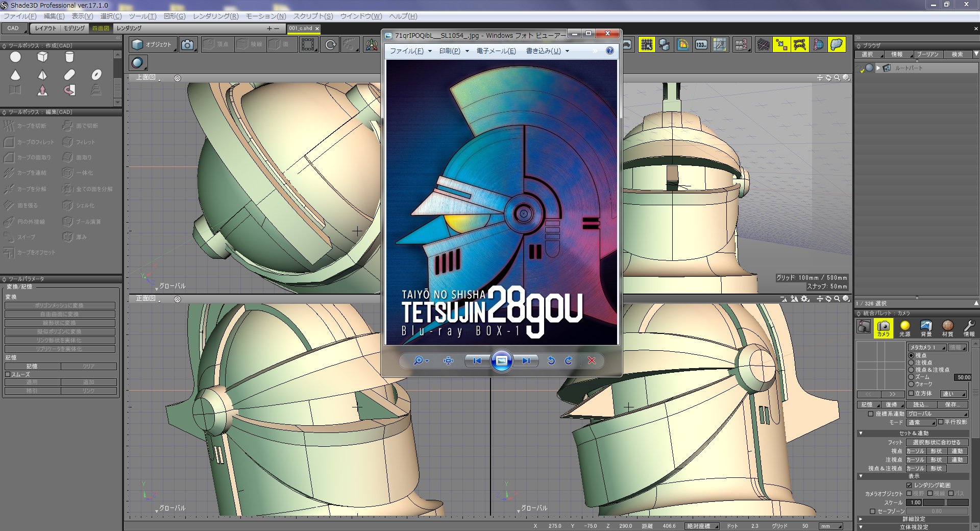This screenshot has height=531, width=980.
Task: Select the revolve tool with pink arrow
Action: tap(69, 90)
